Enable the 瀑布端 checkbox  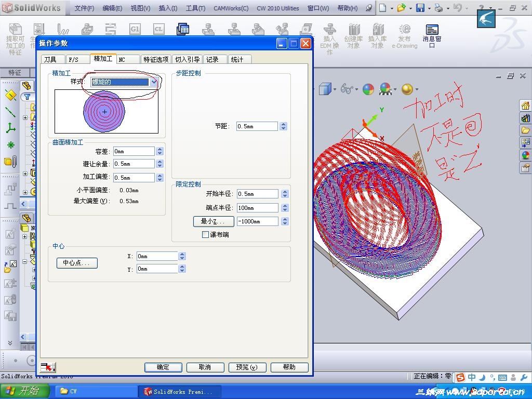[x=205, y=234]
